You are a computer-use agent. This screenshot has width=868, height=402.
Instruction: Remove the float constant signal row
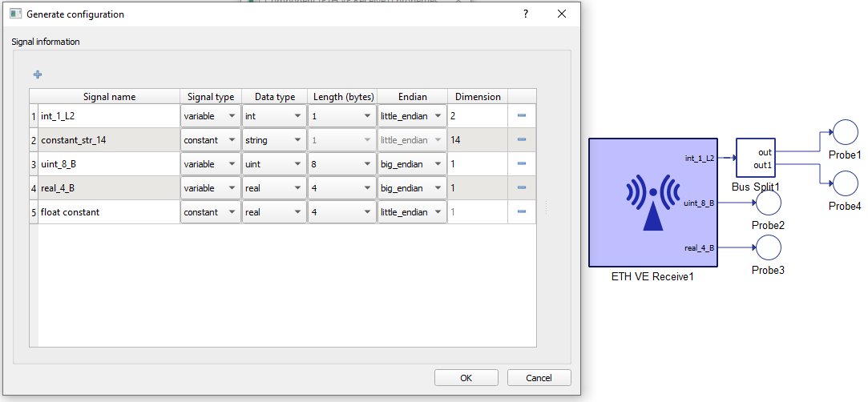click(521, 211)
